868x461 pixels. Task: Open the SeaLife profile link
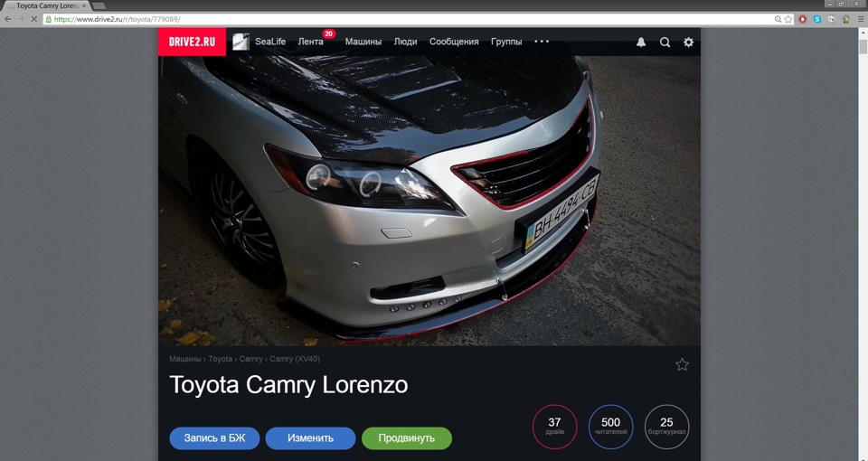click(270, 42)
